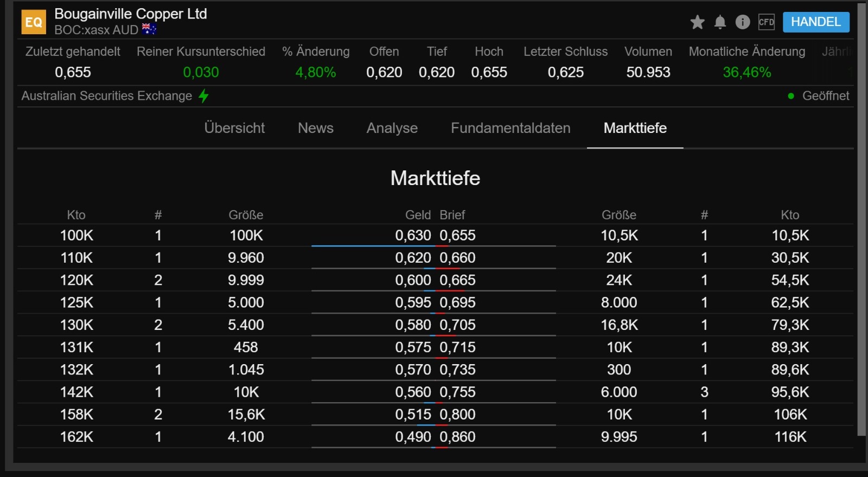868x477 pixels.
Task: Select bid price 0,595
Action: [413, 302]
